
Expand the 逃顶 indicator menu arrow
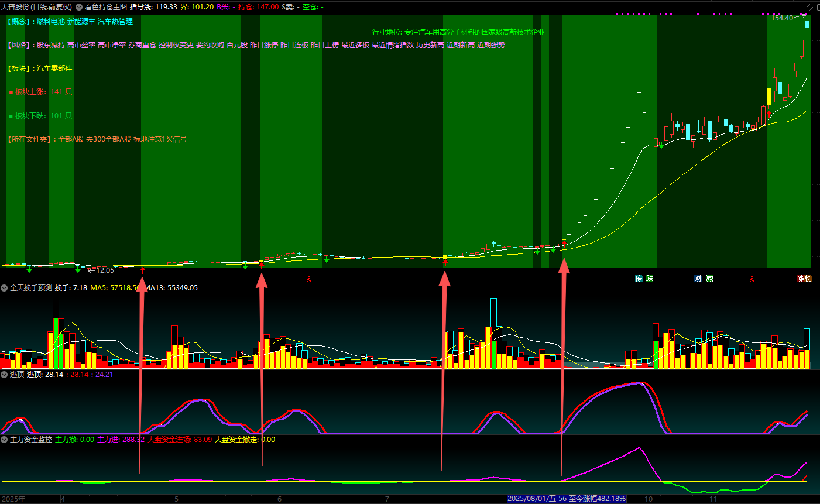point(5,374)
